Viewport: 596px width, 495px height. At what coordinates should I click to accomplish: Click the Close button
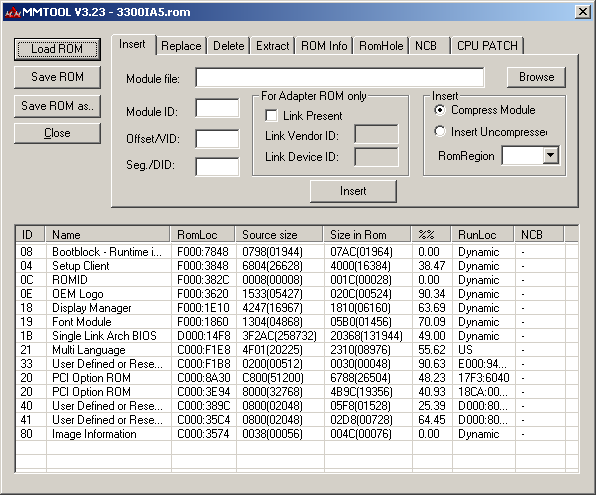[57, 133]
